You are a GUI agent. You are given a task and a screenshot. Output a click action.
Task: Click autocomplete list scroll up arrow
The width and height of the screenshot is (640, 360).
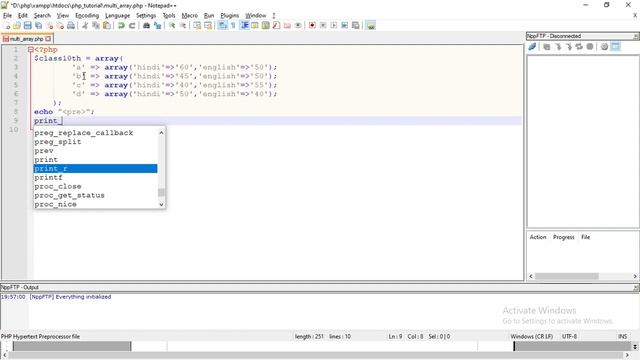[161, 133]
